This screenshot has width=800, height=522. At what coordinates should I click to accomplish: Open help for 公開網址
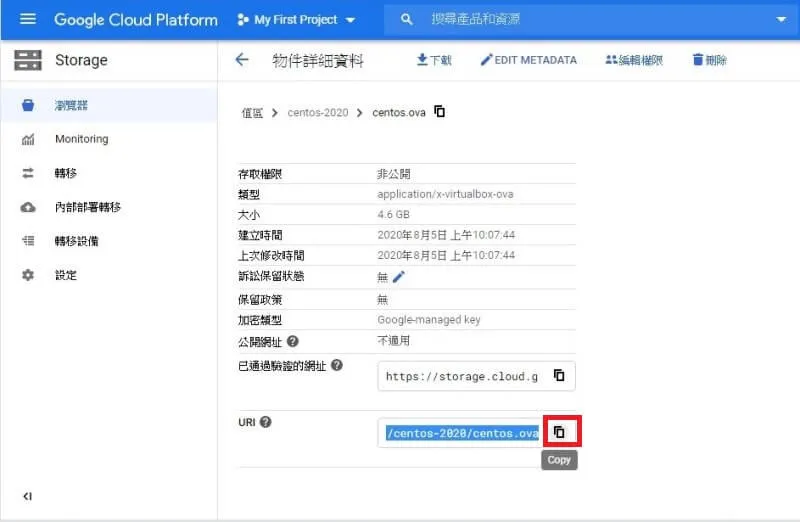[x=292, y=341]
